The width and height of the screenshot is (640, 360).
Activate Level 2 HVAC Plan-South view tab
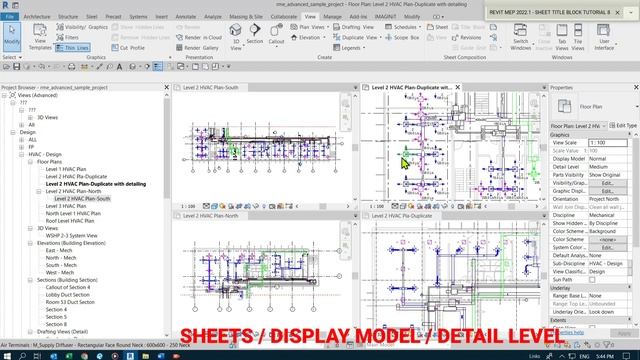[211, 87]
